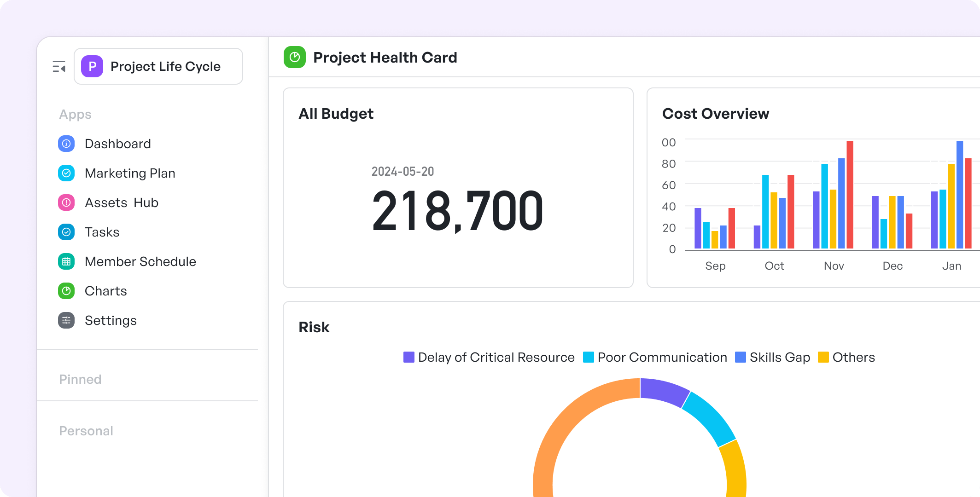Click the 218,700 budget value
The width and height of the screenshot is (980, 497).
pyautogui.click(x=458, y=211)
